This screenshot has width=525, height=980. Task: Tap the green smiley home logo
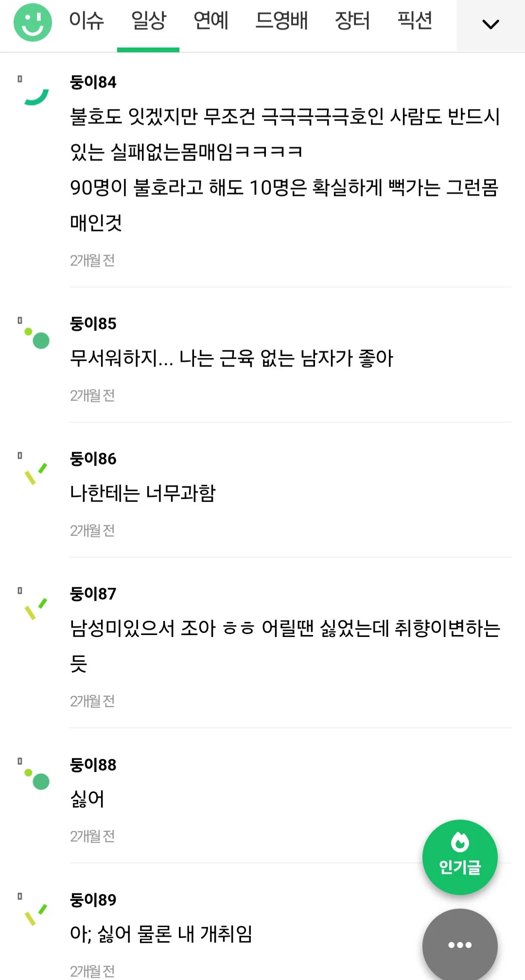pos(33,22)
